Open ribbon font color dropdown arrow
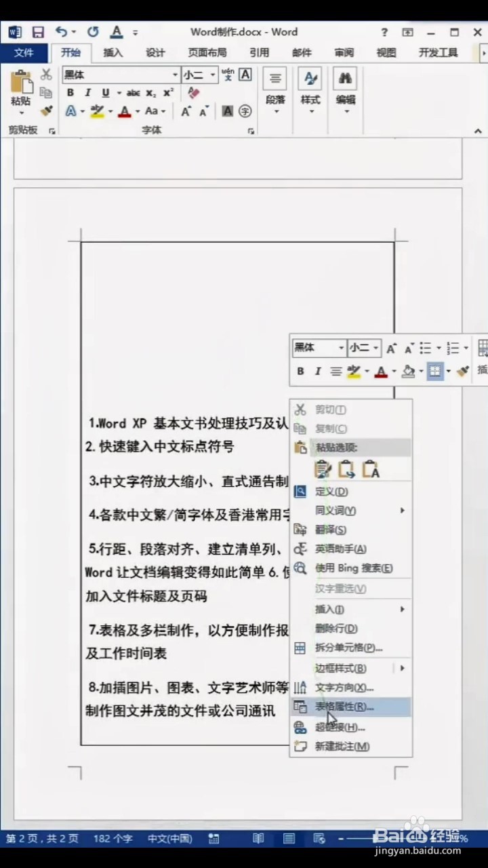Image resolution: width=488 pixels, height=868 pixels. click(137, 111)
